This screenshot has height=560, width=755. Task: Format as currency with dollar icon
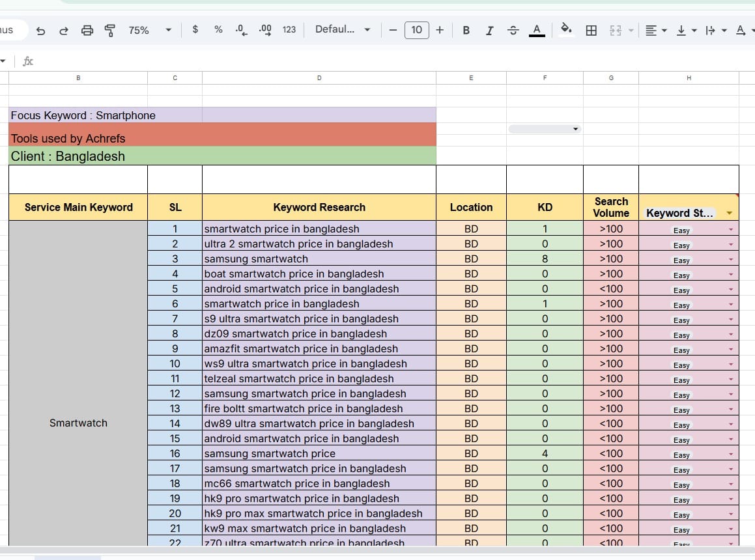195,30
